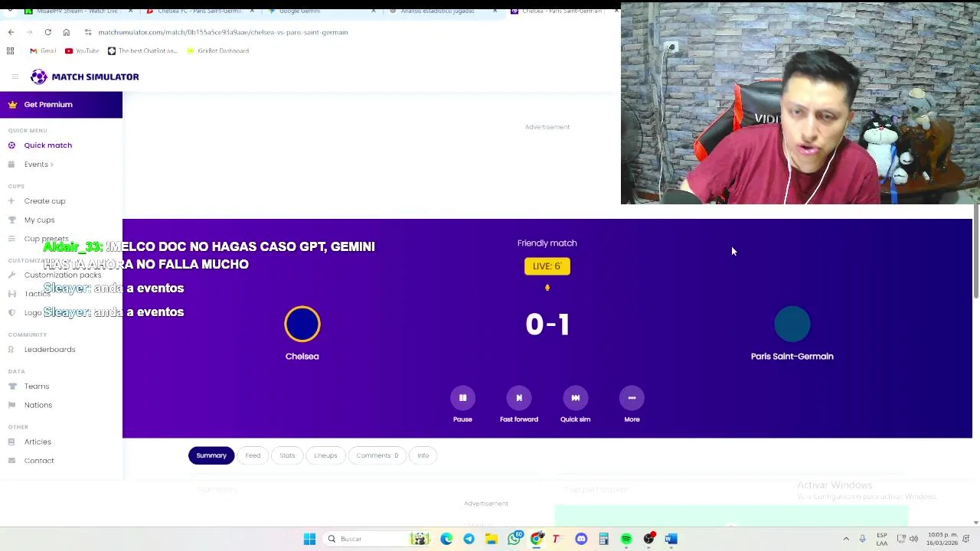Open the ESP LAA language selector
The width and height of the screenshot is (980, 551).
pos(882,539)
